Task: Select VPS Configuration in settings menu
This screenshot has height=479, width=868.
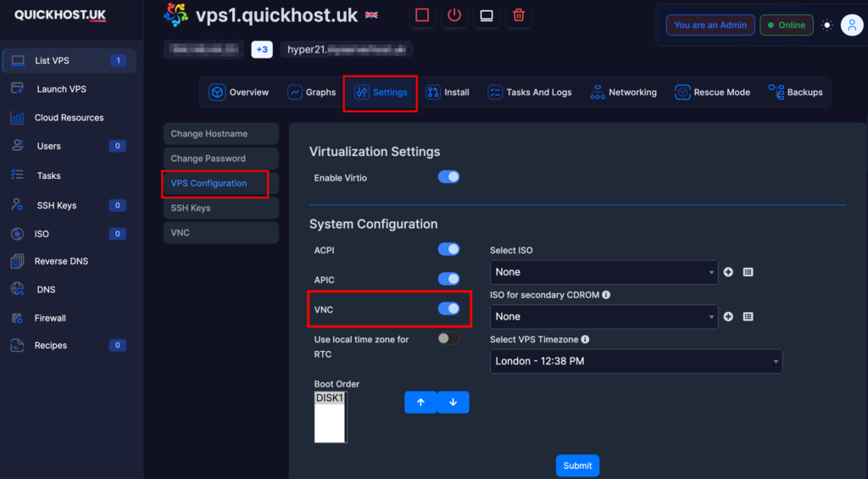Action: (x=221, y=183)
